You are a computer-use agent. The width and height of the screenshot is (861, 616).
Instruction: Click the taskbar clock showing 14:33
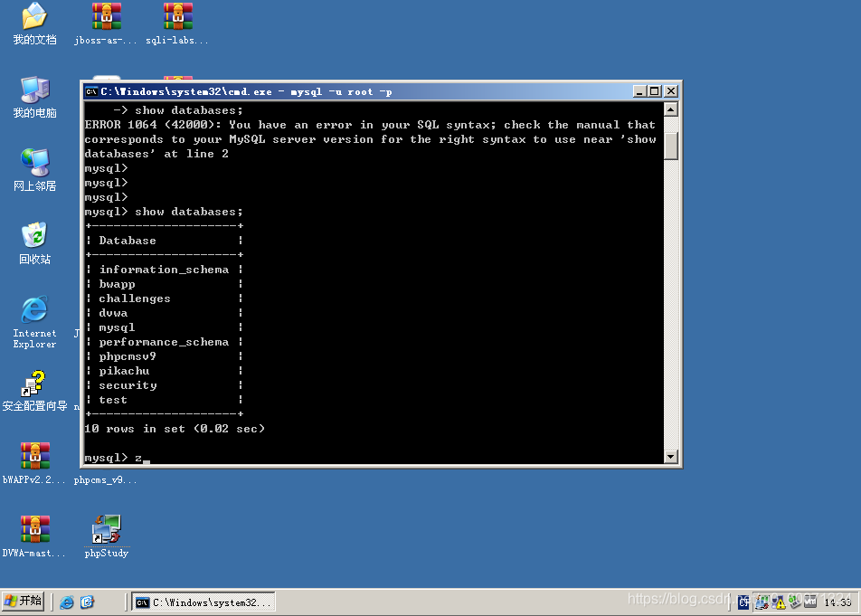tap(837, 602)
